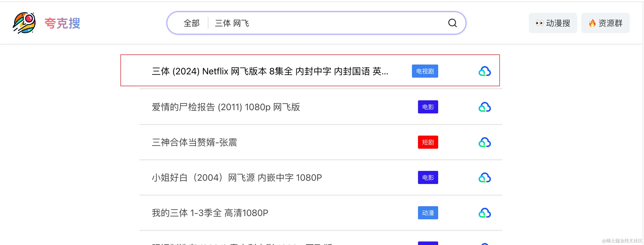Open cloud link for 小姐好白 row

coord(485,178)
